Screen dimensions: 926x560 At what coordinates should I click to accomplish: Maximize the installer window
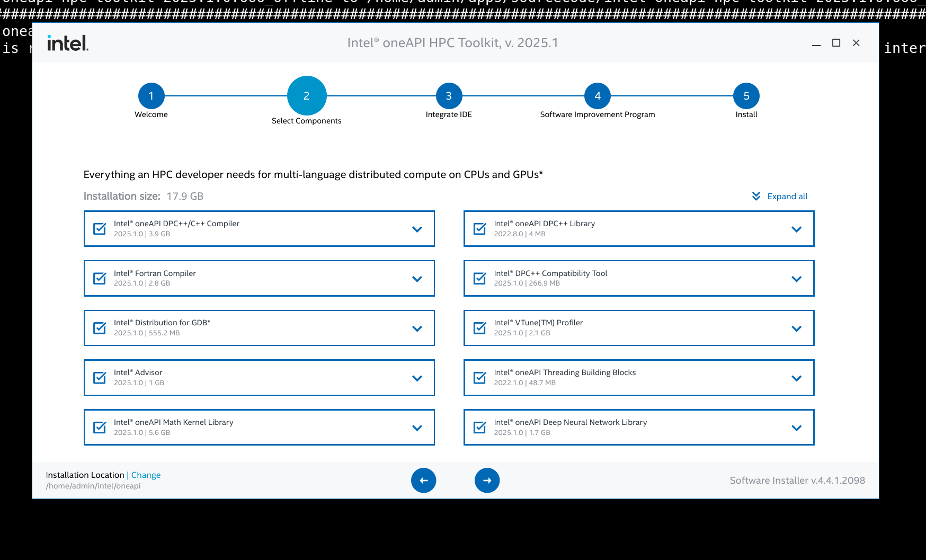(x=836, y=43)
